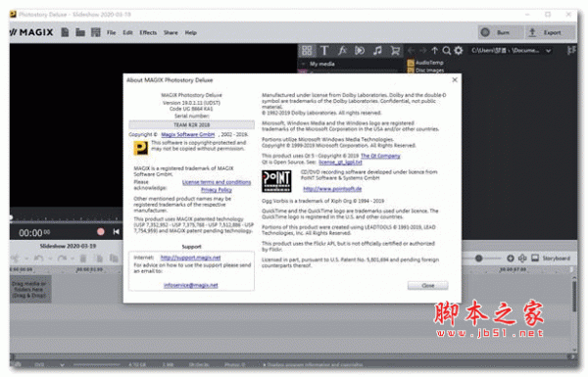
Task: Click the zoom in plus icon
Action: (511, 259)
